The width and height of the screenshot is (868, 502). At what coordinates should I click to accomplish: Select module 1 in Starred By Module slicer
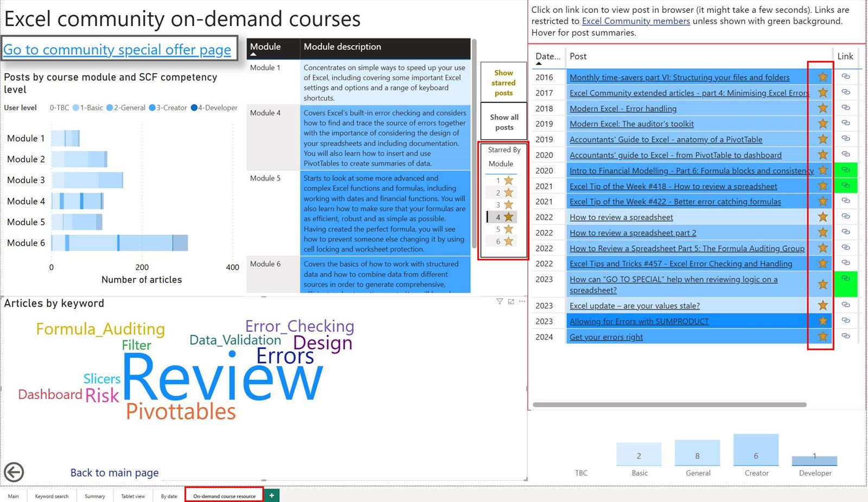(x=502, y=181)
